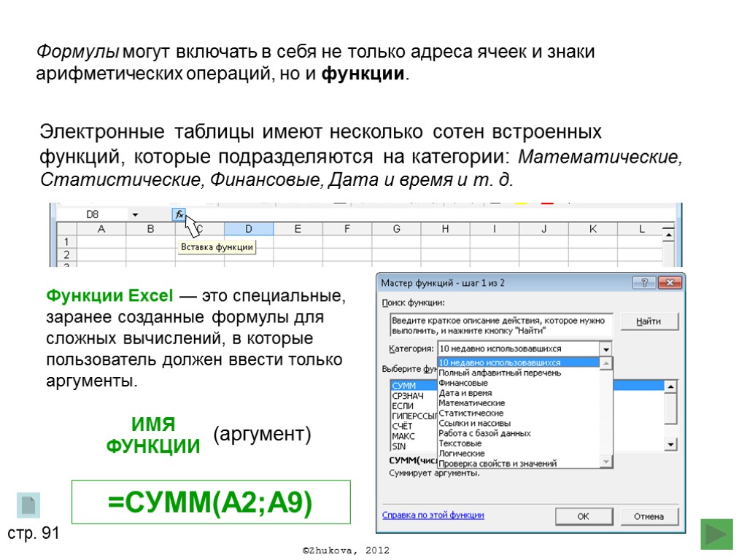The width and height of the screenshot is (747, 560).
Task: Select column L header
Action: point(642,229)
